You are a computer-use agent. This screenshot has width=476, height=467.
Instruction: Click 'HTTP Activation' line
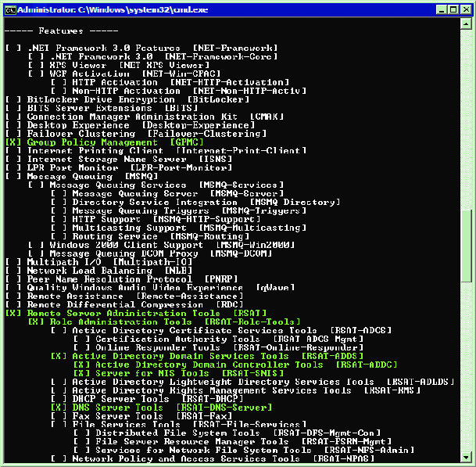pyautogui.click(x=170, y=82)
